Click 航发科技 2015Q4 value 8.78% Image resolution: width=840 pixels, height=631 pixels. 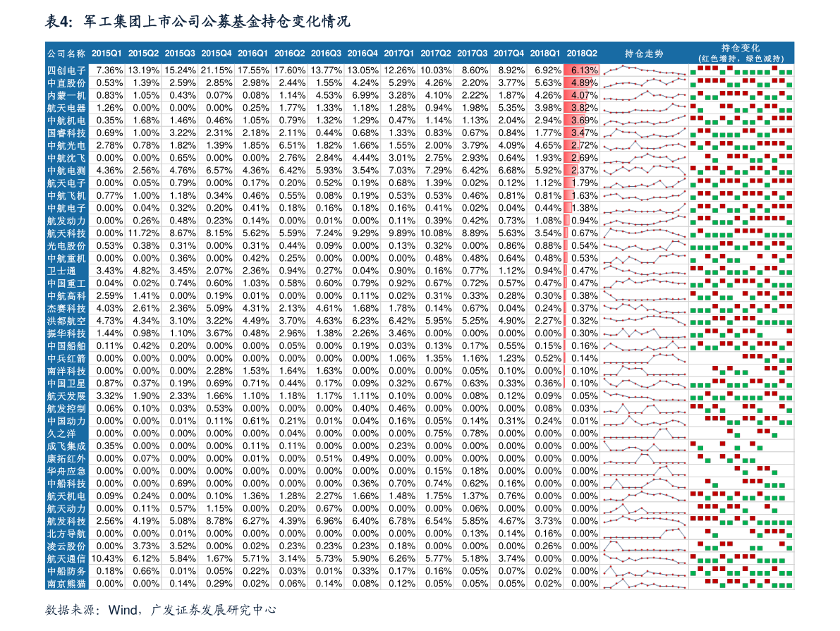219,520
